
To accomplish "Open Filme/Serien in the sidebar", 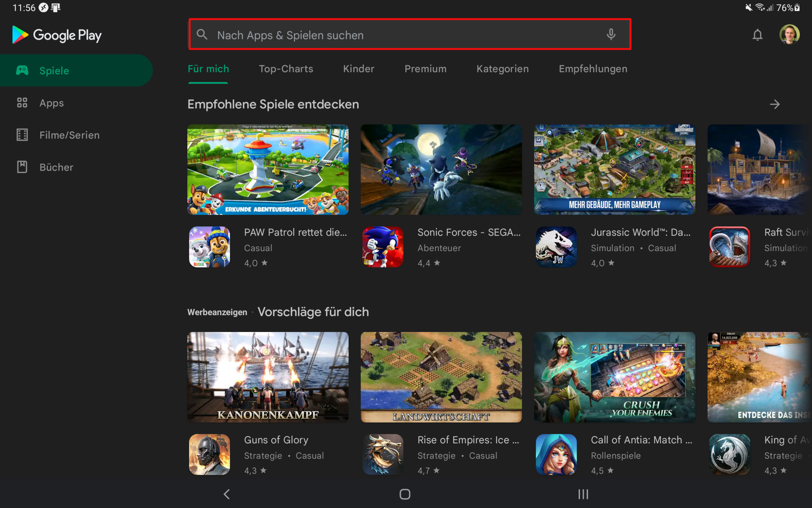I will 69,135.
